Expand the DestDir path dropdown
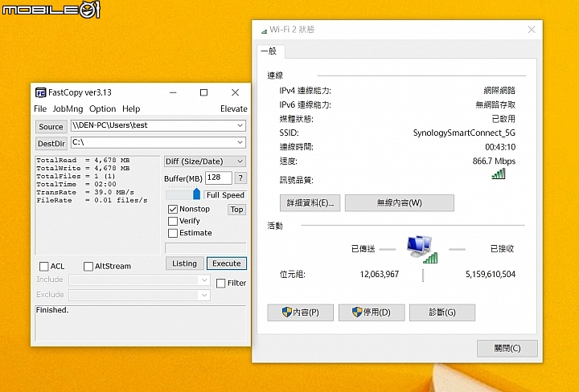 point(240,142)
